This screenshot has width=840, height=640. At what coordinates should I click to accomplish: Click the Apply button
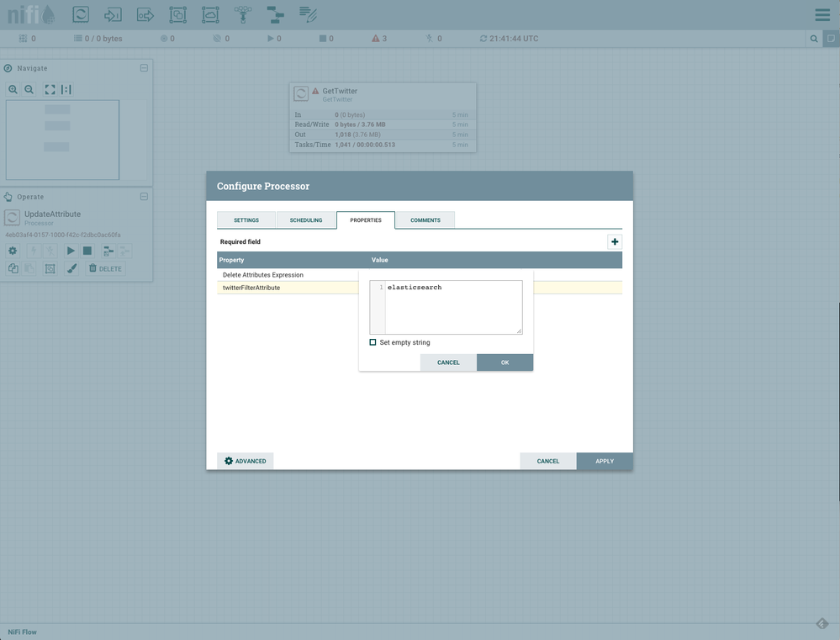604,461
